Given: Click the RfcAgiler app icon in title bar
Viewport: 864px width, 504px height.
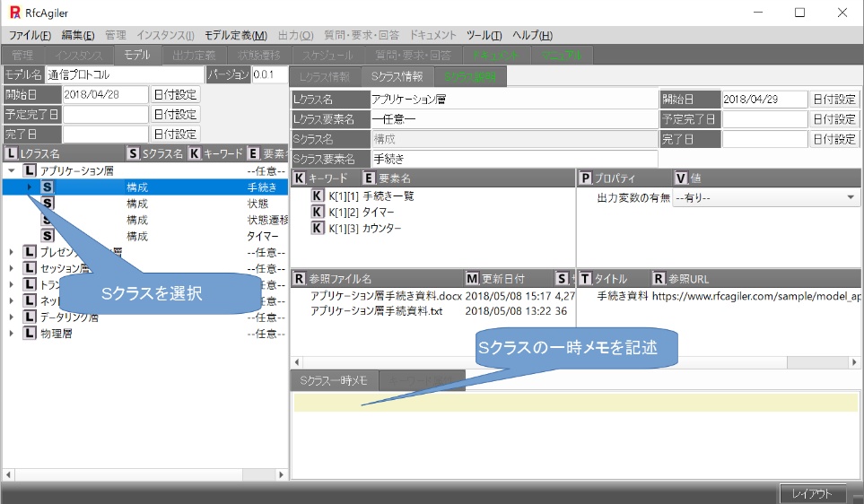Looking at the screenshot, I should tap(14, 13).
